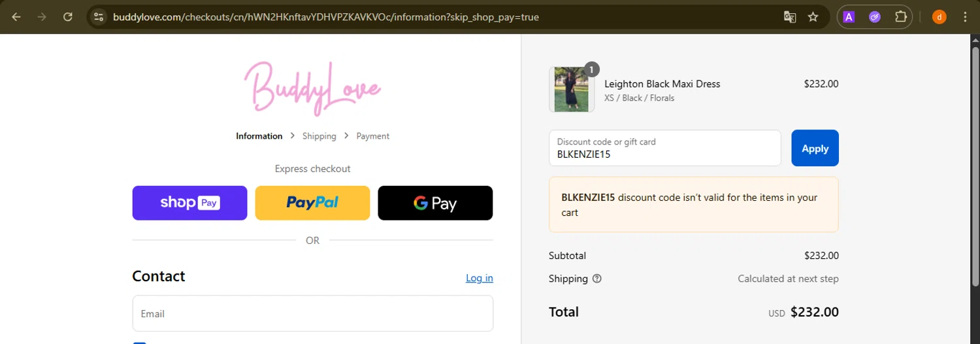The width and height of the screenshot is (980, 344).
Task: Click the total amount $232.00 with USD
Action: coord(804,313)
